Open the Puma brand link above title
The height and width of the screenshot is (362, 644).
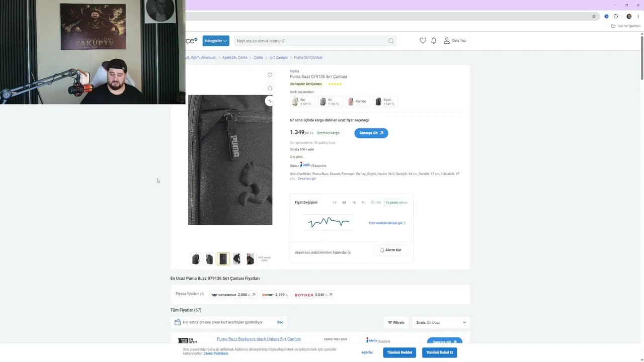[294, 71]
